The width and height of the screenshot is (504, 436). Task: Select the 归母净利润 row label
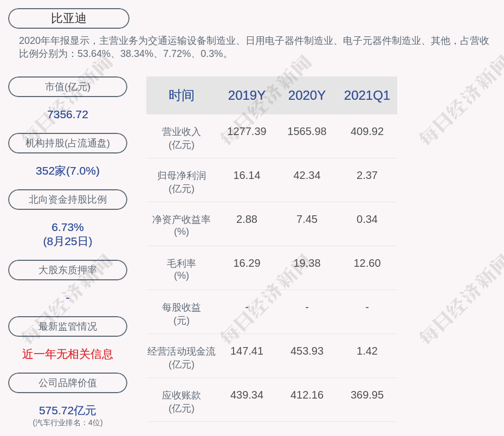point(182,182)
